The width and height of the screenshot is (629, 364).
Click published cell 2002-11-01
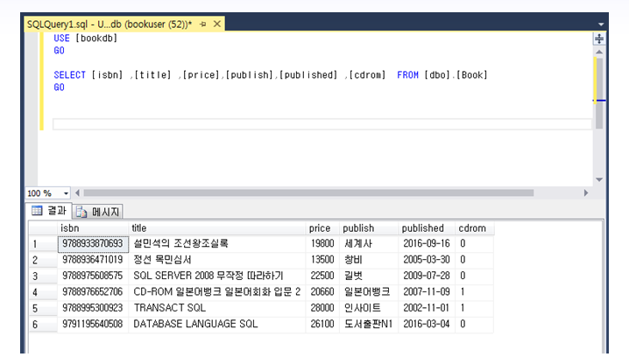(x=427, y=308)
